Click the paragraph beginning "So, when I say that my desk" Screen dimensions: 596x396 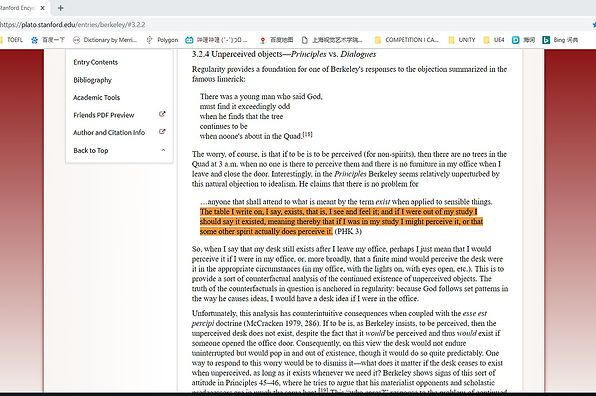[x=350, y=274]
